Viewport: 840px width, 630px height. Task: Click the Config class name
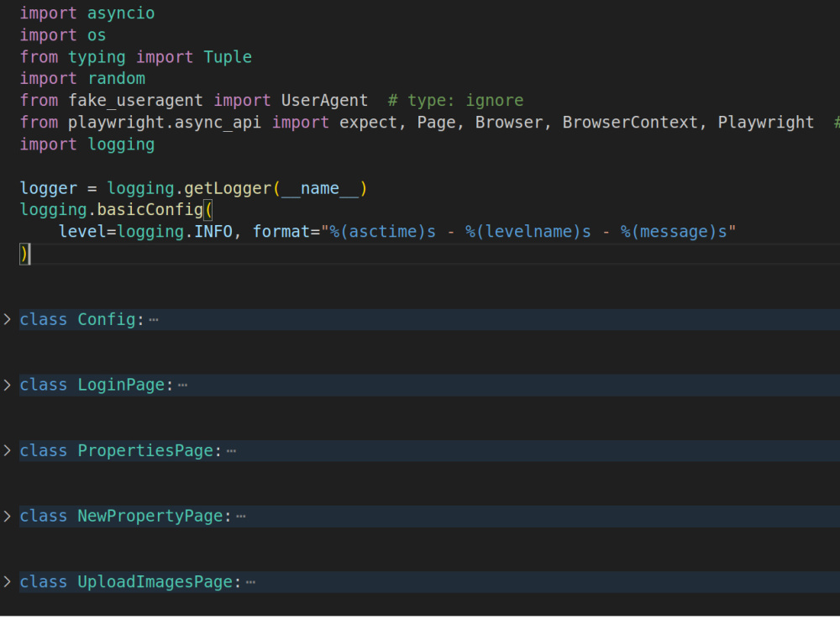pos(107,320)
